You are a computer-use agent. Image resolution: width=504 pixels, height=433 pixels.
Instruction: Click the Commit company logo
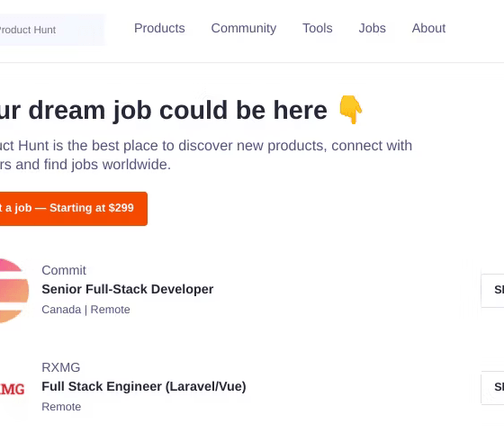click(x=13, y=291)
